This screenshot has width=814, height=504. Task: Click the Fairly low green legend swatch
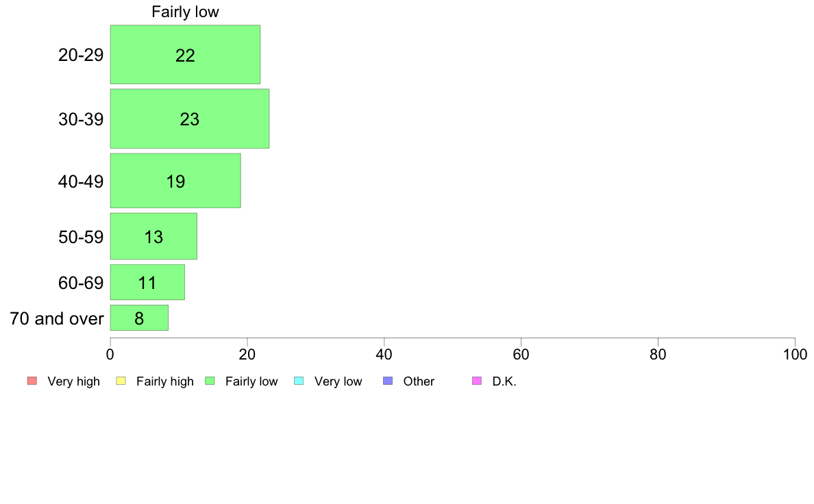210,381
